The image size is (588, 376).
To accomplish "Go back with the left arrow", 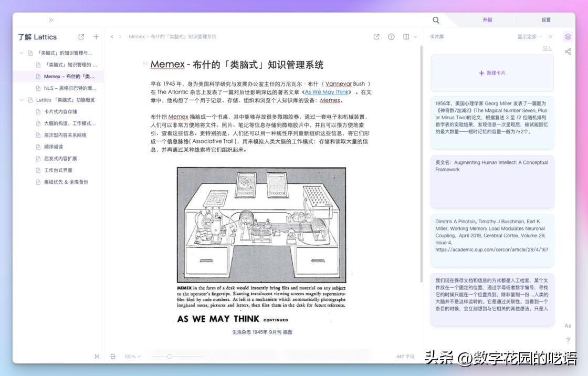I will click(112, 37).
